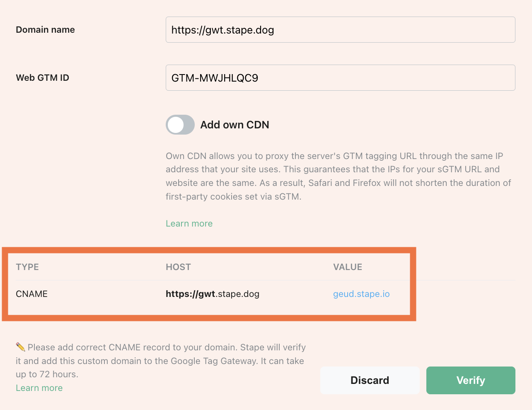Click the TYPE column header
The image size is (532, 410).
tap(27, 267)
